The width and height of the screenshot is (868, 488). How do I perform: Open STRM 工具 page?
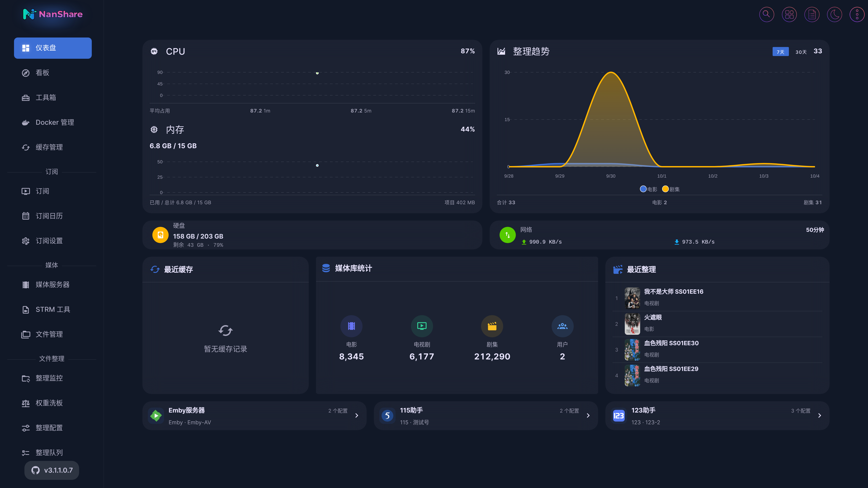[x=53, y=310]
